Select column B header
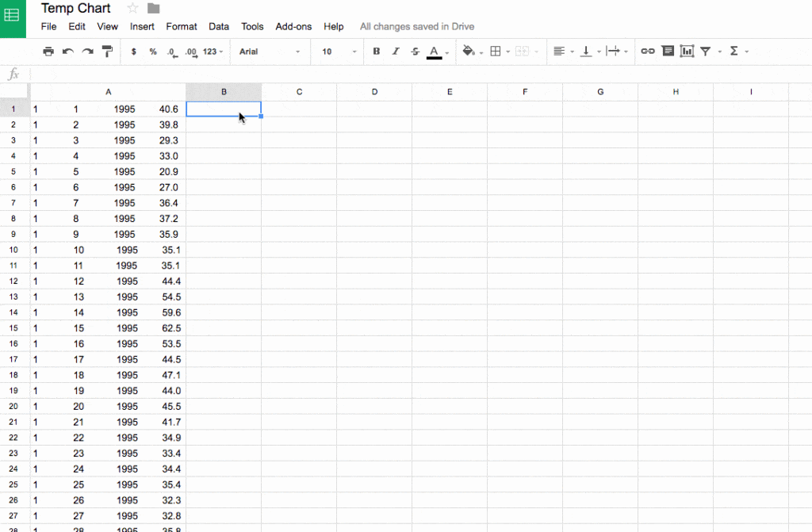This screenshot has width=812, height=532. point(224,92)
